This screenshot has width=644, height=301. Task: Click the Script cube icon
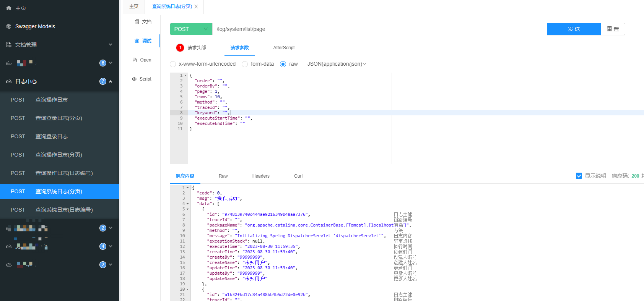click(x=134, y=79)
